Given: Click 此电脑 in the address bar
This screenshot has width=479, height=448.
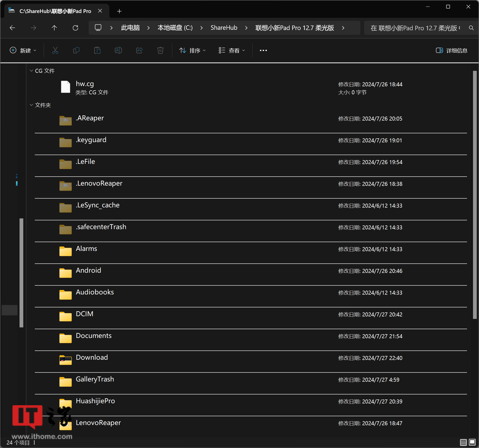Looking at the screenshot, I should (130, 28).
